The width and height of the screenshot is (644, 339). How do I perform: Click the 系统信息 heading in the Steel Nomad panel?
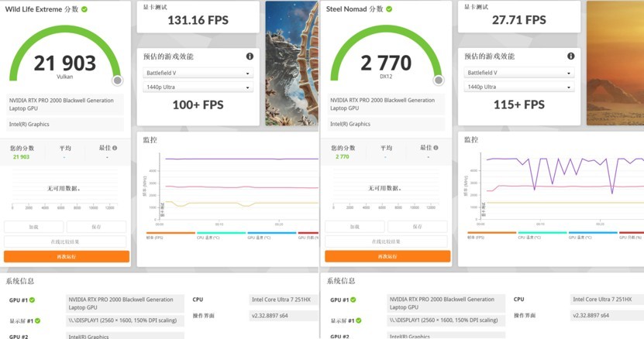pyautogui.click(x=341, y=281)
